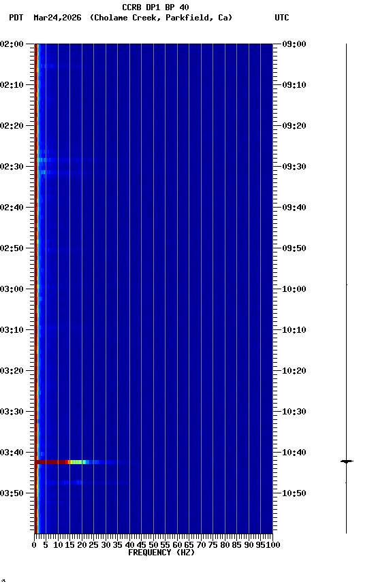Click the faint streak near 02:05
Viewport: 376px width, 588px height.
click(x=60, y=67)
